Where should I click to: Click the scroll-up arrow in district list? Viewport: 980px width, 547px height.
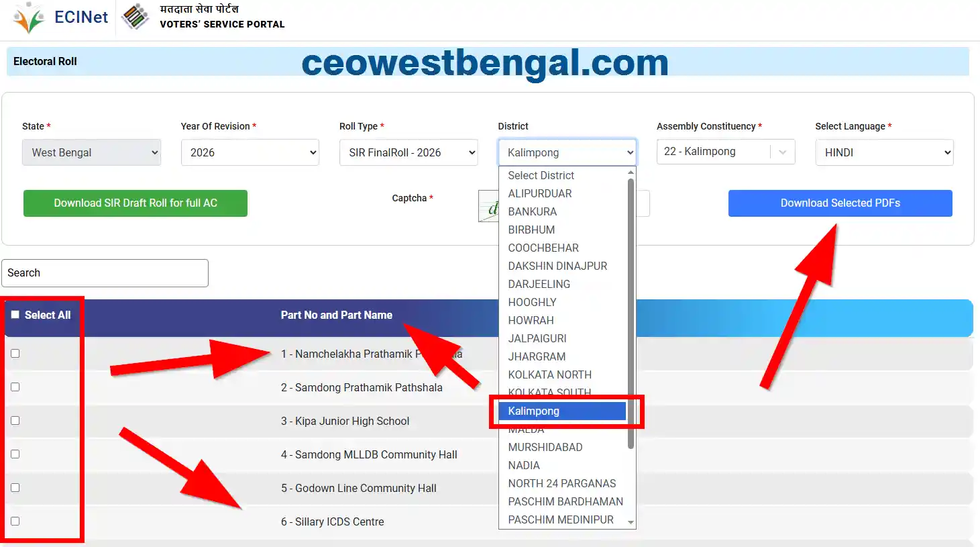pos(631,173)
